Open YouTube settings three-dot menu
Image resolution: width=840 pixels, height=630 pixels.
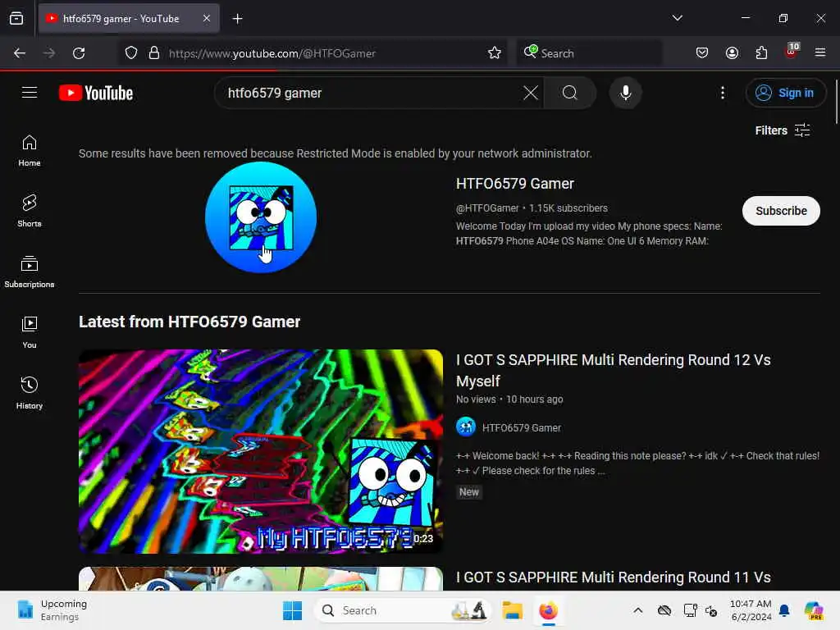pos(722,93)
